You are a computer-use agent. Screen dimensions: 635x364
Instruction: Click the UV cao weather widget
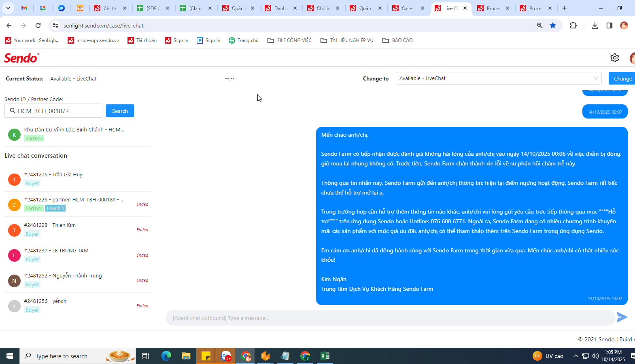pyautogui.click(x=548, y=356)
